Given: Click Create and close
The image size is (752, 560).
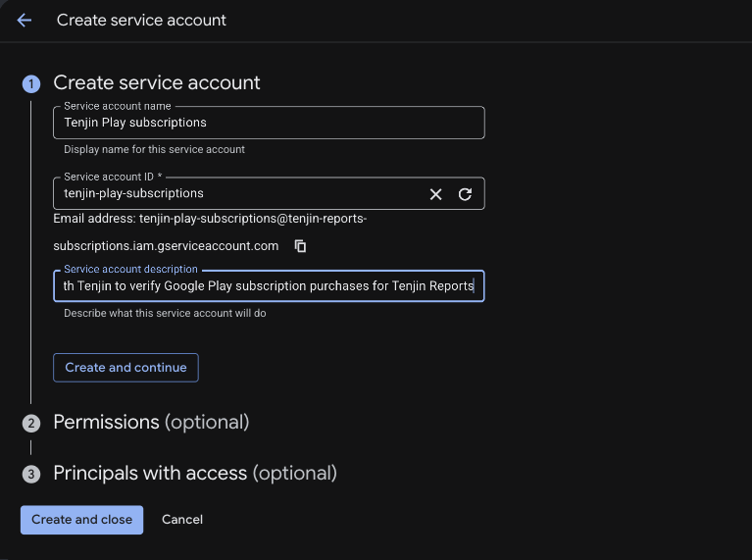Looking at the screenshot, I should 81,520.
